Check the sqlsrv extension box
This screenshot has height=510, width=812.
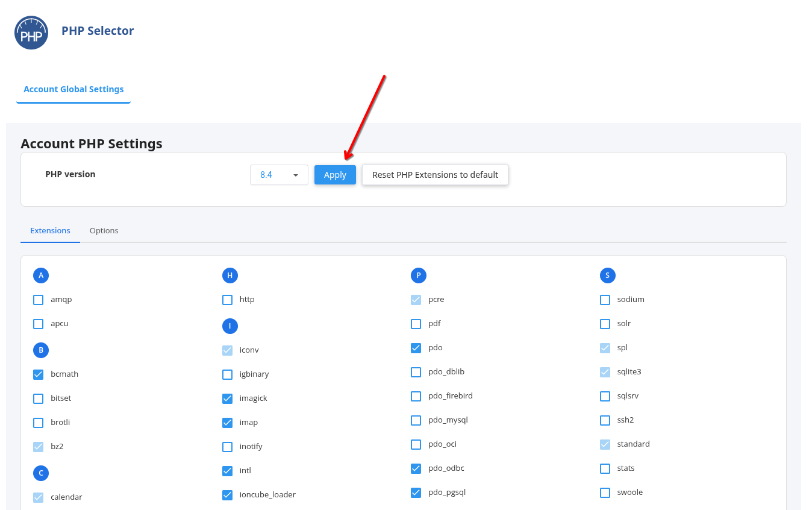605,396
